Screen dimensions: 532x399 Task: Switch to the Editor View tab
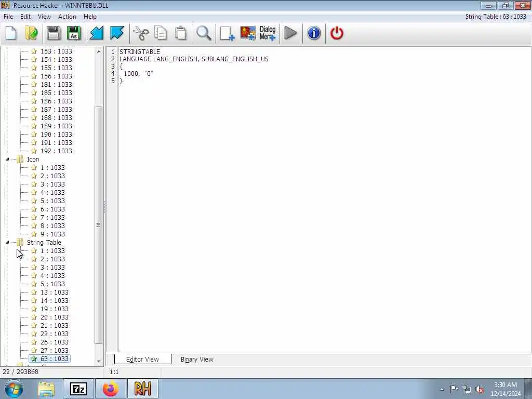[x=142, y=360]
